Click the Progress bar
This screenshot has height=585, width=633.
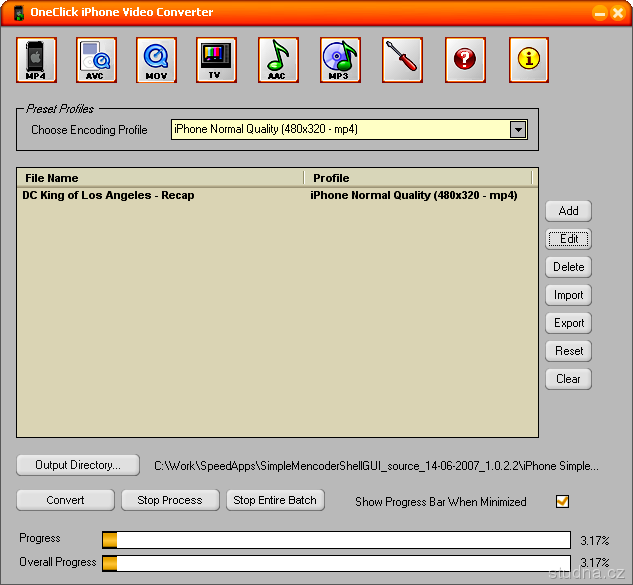336,540
